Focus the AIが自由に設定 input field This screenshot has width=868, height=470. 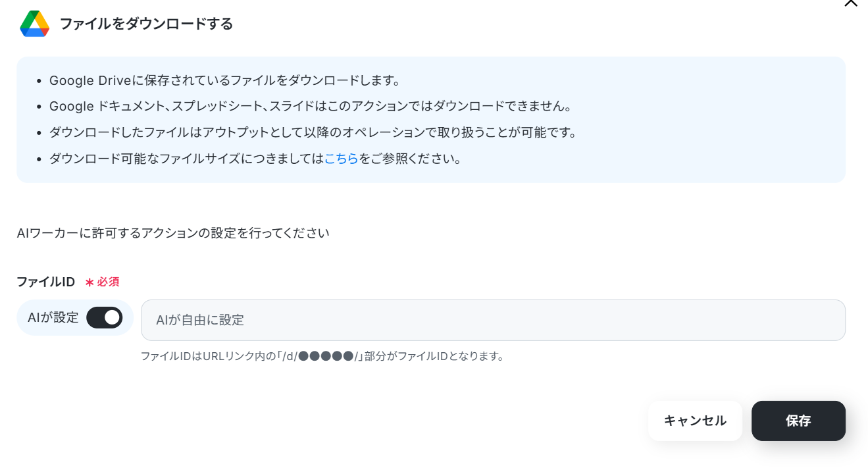493,321
